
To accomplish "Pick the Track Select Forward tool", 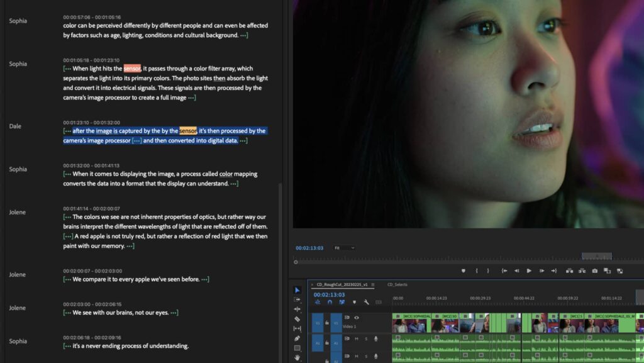I will click(297, 300).
